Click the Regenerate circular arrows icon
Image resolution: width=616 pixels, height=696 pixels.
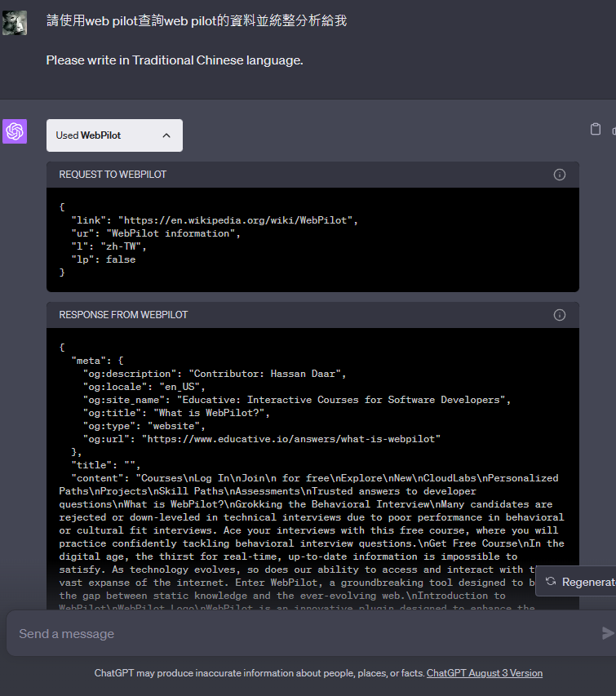pyautogui.click(x=551, y=582)
